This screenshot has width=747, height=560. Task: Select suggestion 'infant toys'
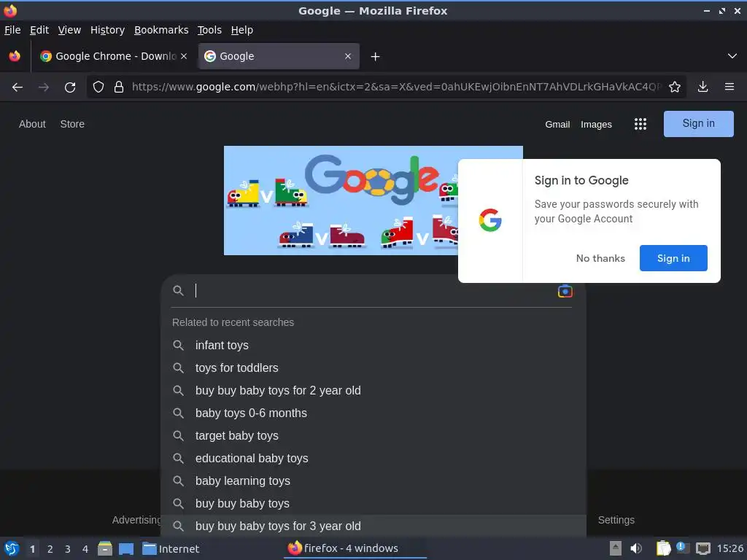pos(373,345)
